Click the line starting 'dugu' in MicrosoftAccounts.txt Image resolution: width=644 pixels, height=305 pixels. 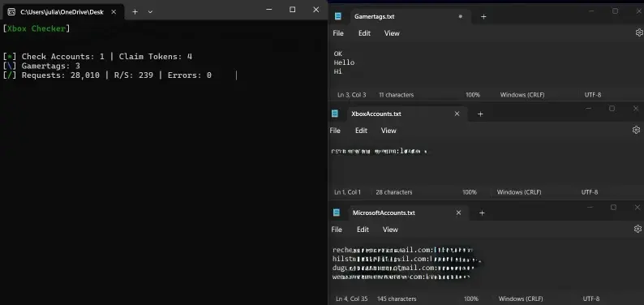(x=403, y=268)
